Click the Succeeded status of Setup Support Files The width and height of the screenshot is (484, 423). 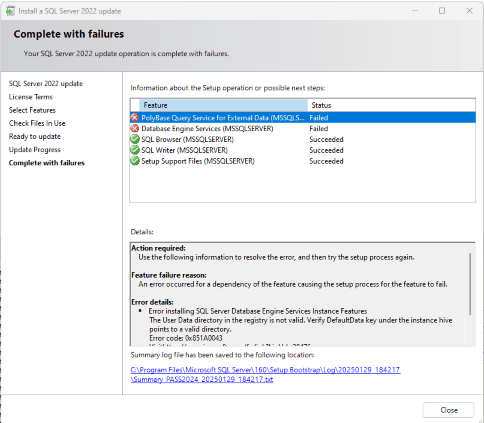[x=326, y=161]
